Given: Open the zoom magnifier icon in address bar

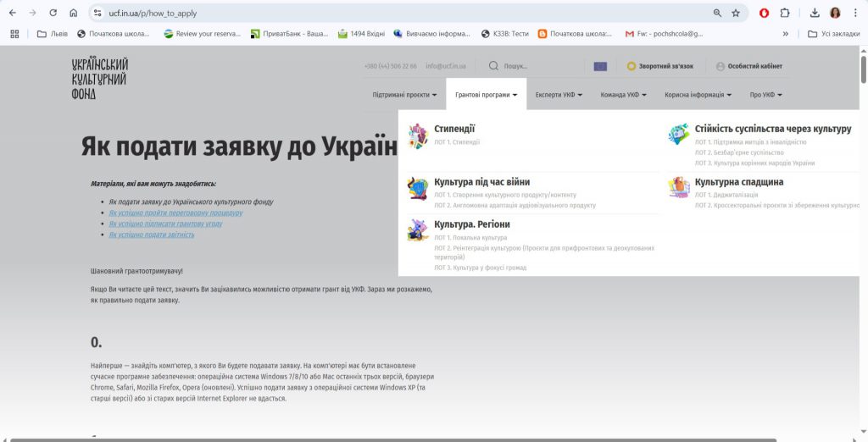Looking at the screenshot, I should click(717, 13).
